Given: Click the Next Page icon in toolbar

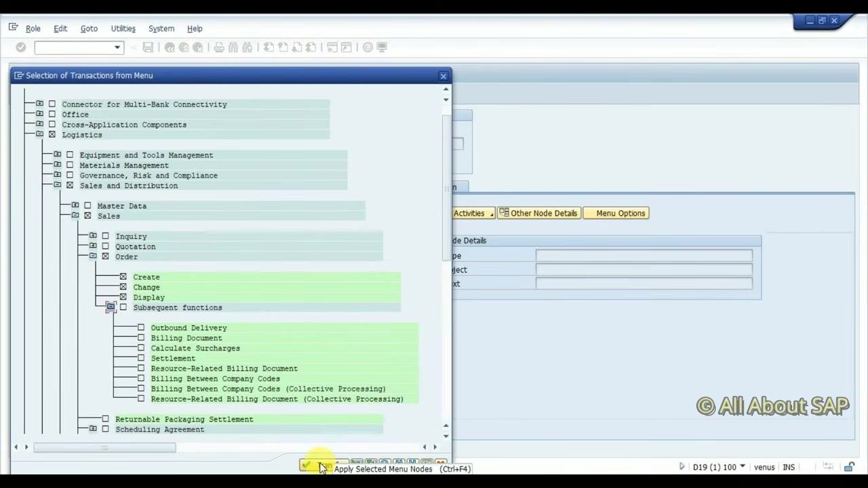Looking at the screenshot, I should pyautogui.click(x=297, y=47).
